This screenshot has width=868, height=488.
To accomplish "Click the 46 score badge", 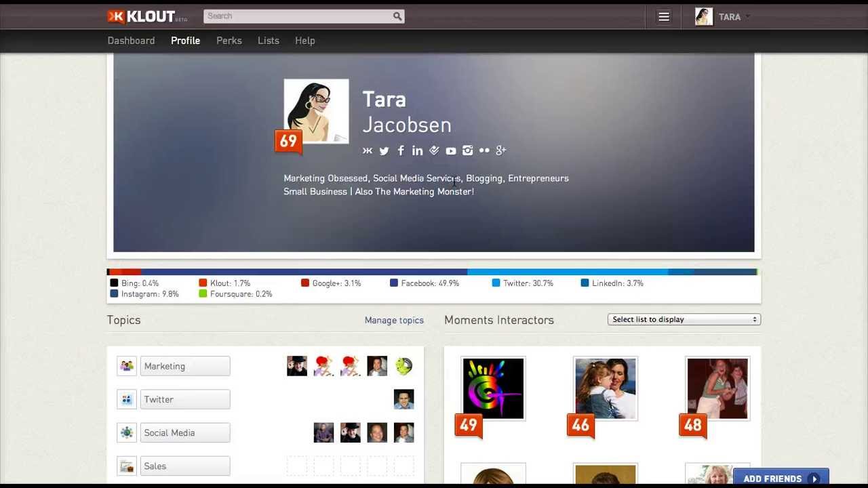I will 580,425.
